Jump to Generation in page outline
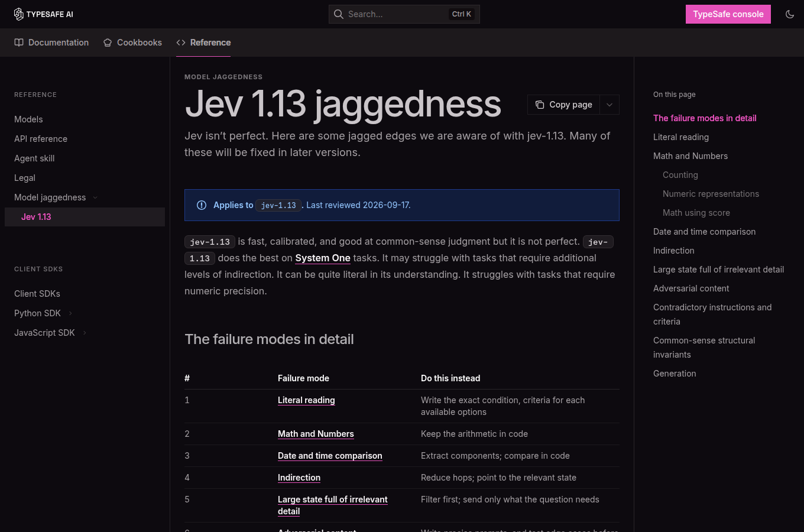This screenshot has width=804, height=532. point(675,374)
